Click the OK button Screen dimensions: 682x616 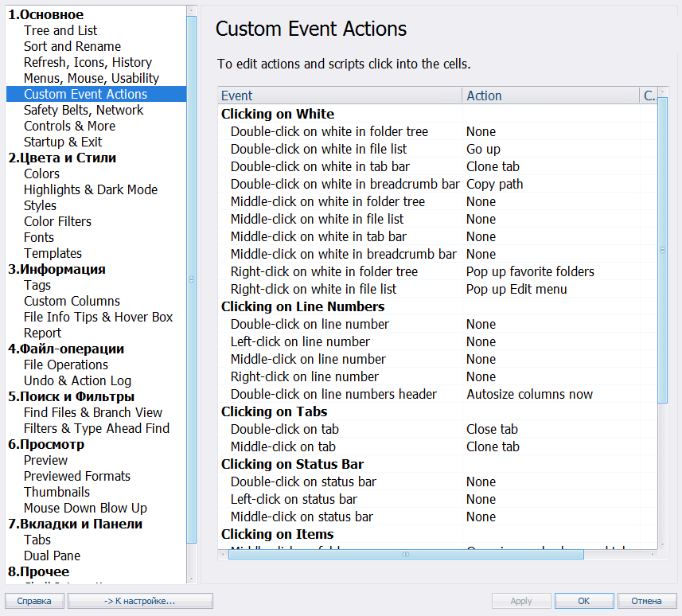click(583, 601)
